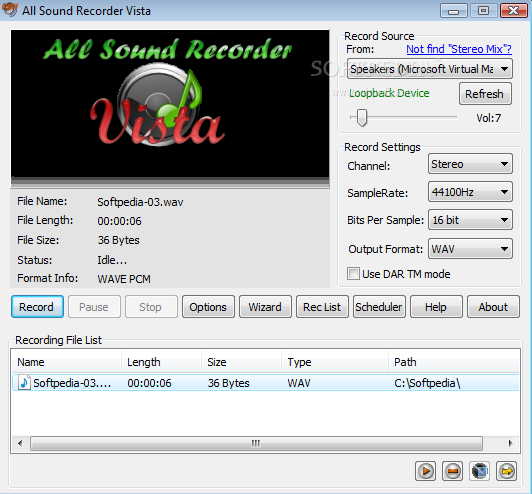
Task: Click the Softpedia-03.wav file name value
Action: [140, 202]
